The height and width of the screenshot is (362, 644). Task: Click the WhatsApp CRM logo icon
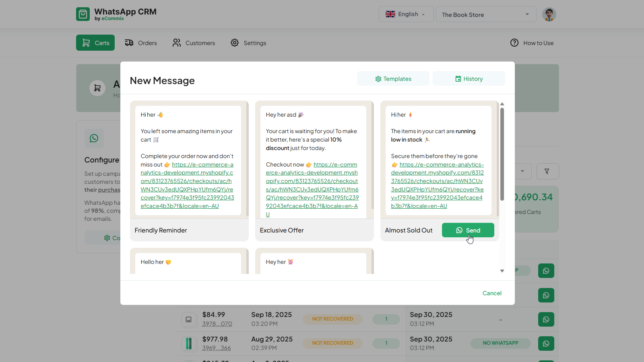tap(83, 14)
